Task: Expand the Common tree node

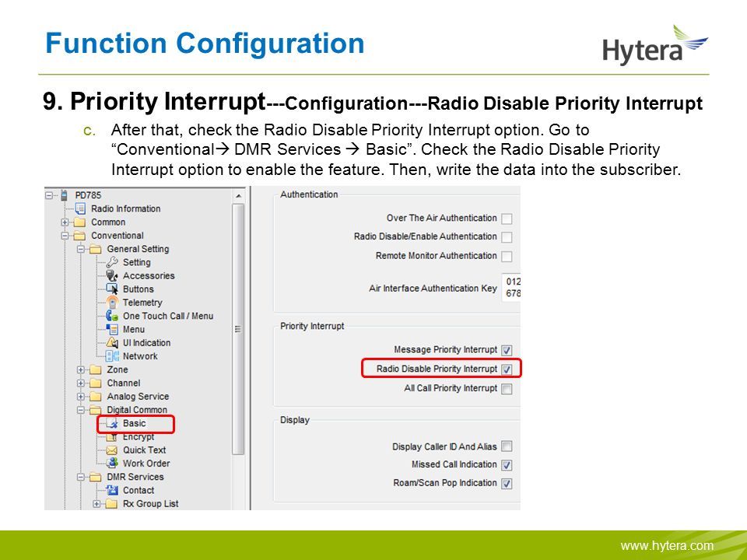Action: click(x=65, y=222)
